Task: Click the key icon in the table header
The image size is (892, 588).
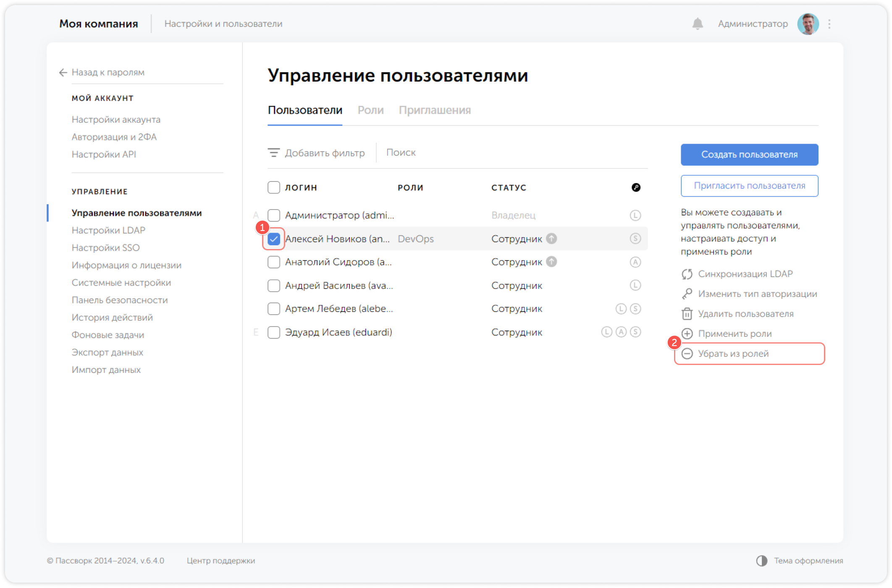Action: 636,188
